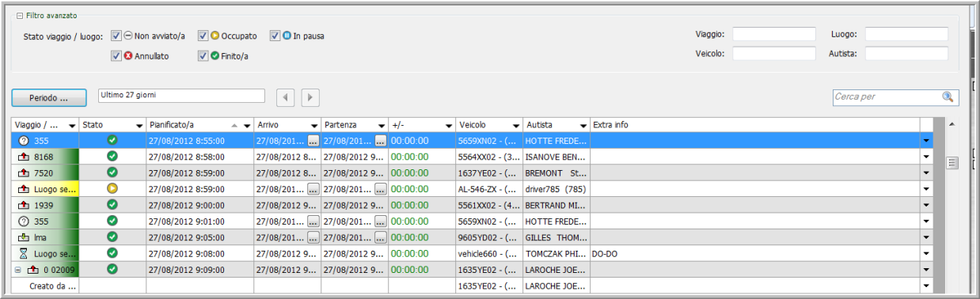Click the question mark icon in the 9:01:00 row
Viewport: 980px width, 299px height.
[x=23, y=221]
